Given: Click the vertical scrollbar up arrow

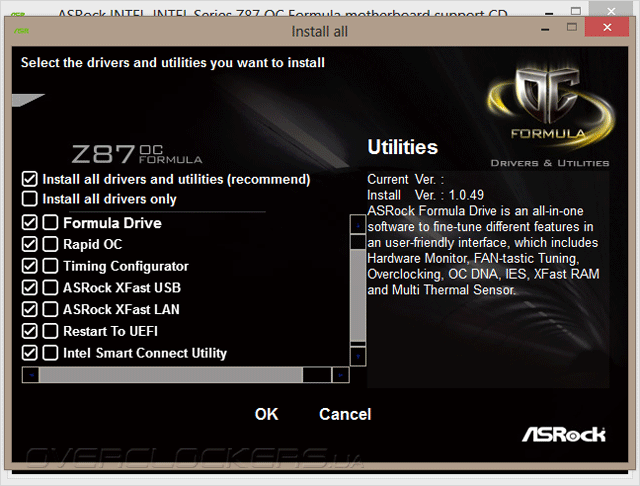Looking at the screenshot, I should (x=358, y=224).
